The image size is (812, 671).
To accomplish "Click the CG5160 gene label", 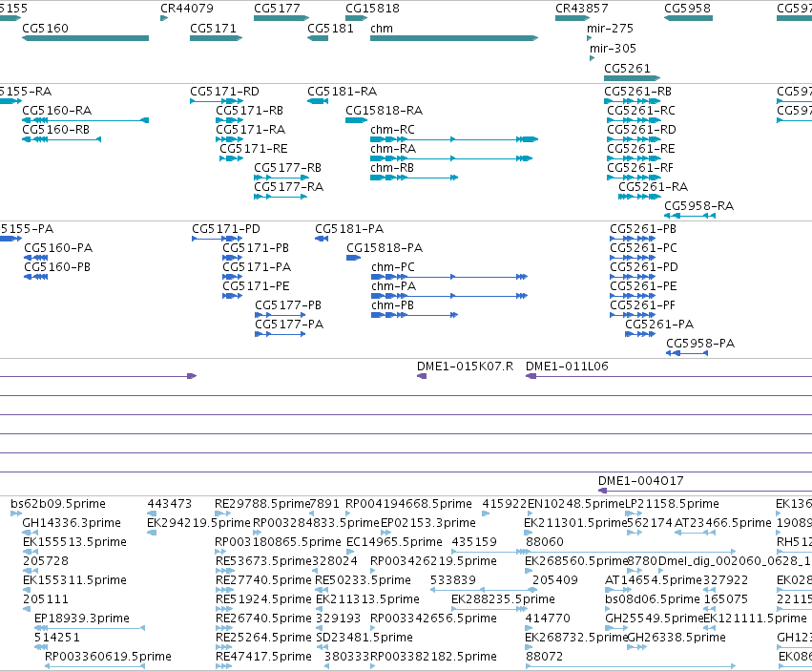I will point(45,29).
